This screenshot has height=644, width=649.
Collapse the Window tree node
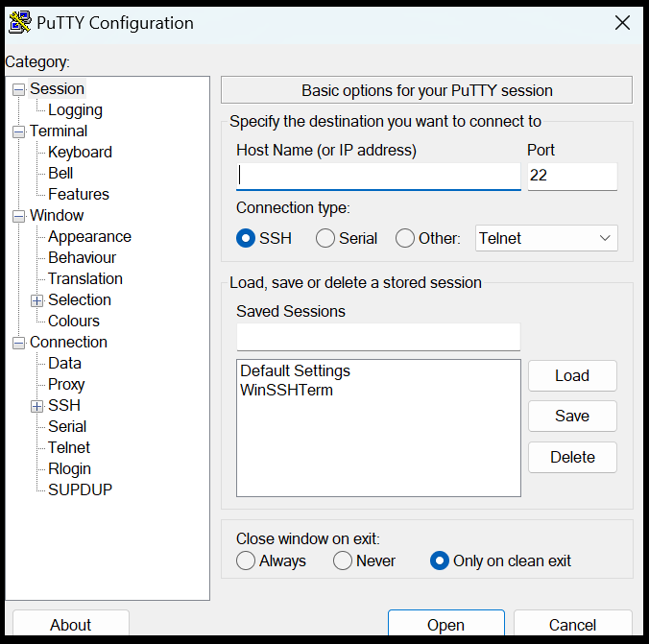click(x=18, y=217)
